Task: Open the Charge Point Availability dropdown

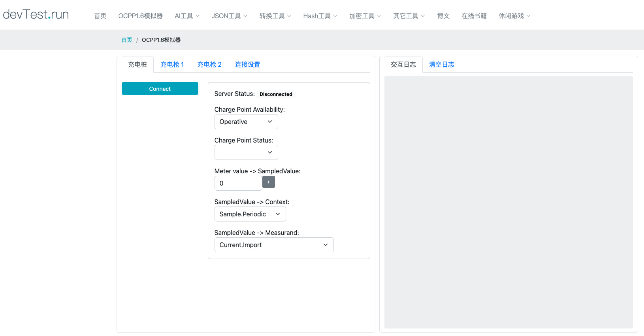Action: [246, 122]
